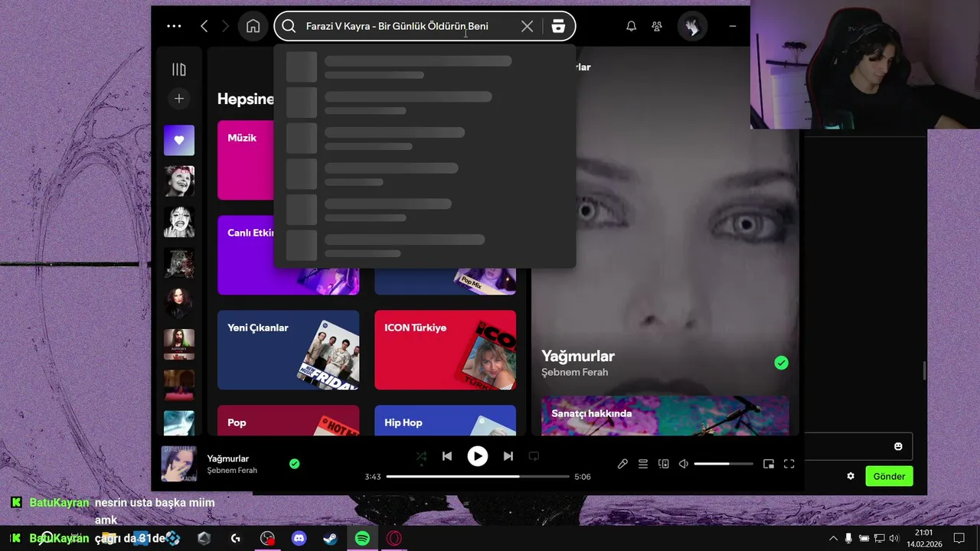Screen dimensions: 980x551
Task: Go back with the left arrow
Action: [x=204, y=26]
